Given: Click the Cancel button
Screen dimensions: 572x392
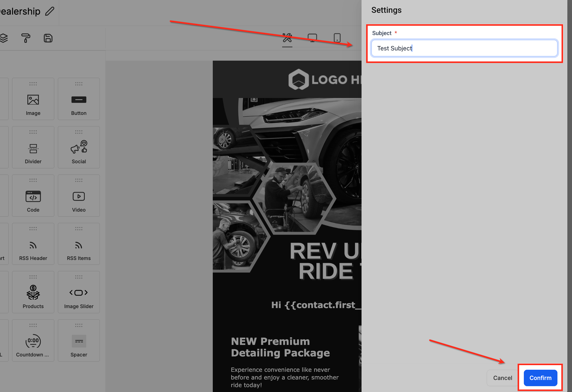Looking at the screenshot, I should pyautogui.click(x=502, y=378).
